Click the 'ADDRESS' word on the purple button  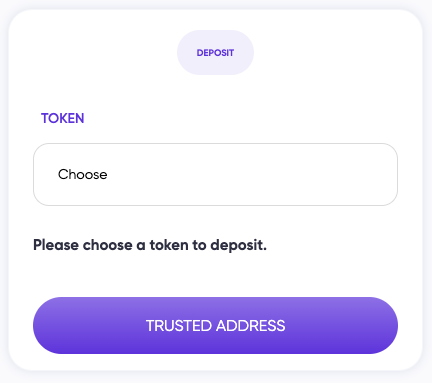pos(251,326)
